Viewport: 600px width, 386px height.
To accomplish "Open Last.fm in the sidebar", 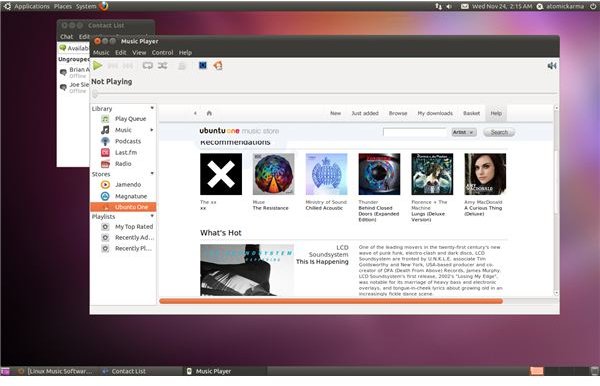I will (126, 152).
